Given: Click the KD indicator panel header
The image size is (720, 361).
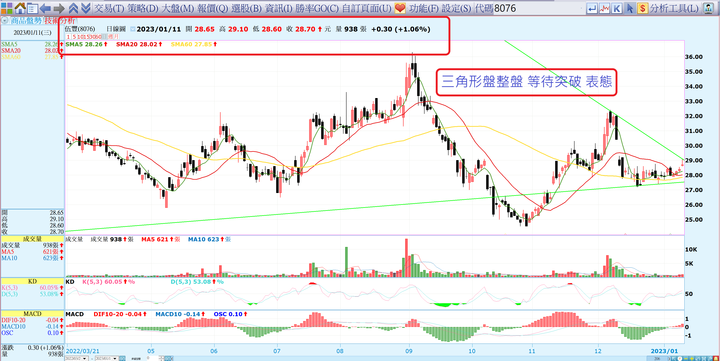Looking at the screenshot, I should click(x=32, y=281).
